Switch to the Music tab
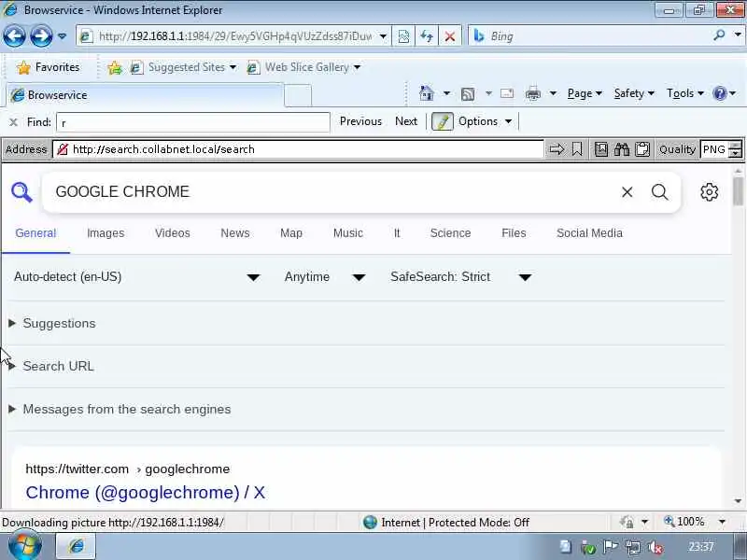The image size is (747, 560). (x=347, y=233)
